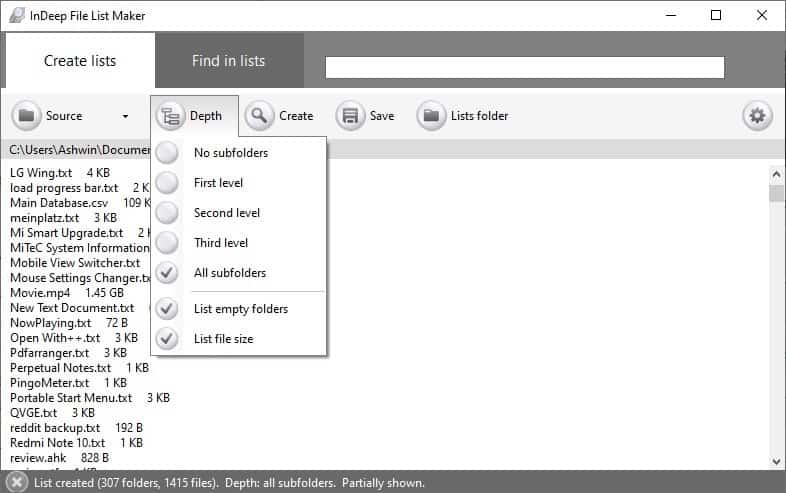This screenshot has height=493, width=786.
Task: Click the Source button label
Action: click(x=64, y=116)
